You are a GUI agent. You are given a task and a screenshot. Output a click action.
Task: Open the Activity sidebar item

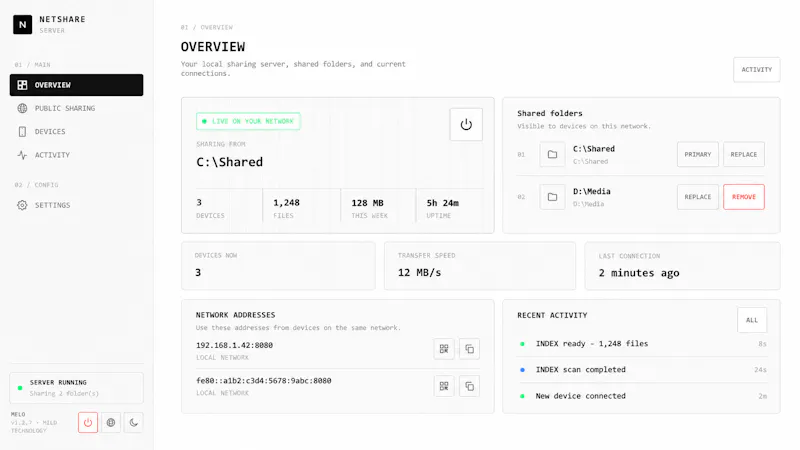click(77, 155)
